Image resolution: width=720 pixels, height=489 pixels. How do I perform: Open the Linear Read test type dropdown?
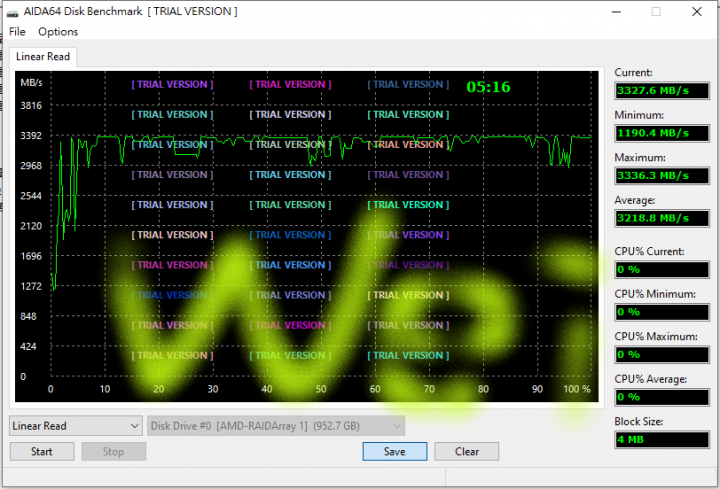tap(76, 426)
